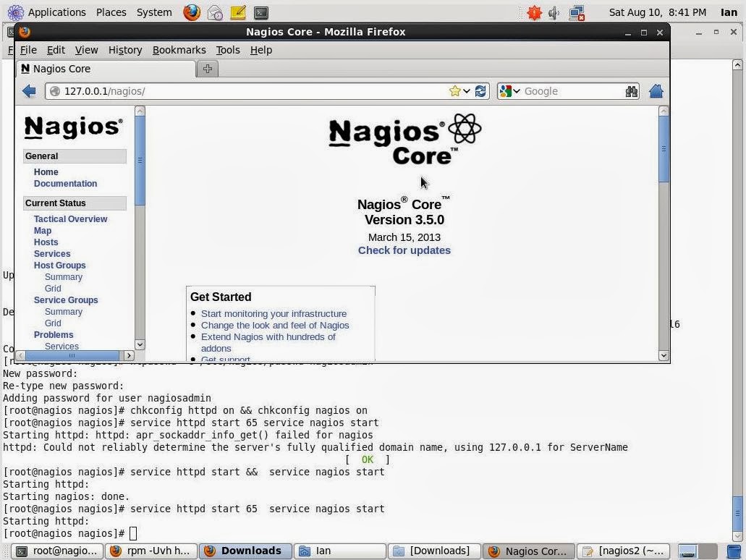Open Firefox Tools menu
746x560 pixels.
(228, 50)
